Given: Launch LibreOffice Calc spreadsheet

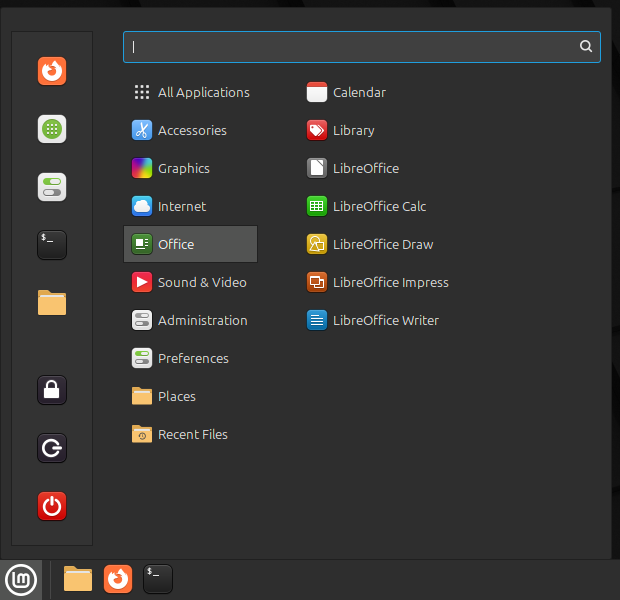Looking at the screenshot, I should point(366,206).
